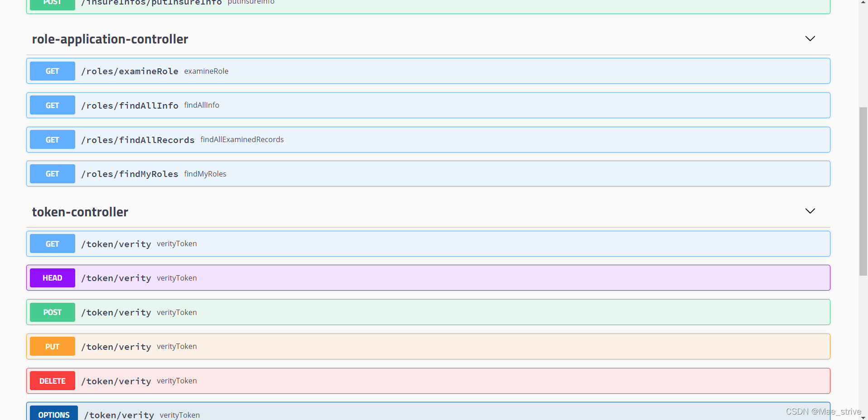Viewport: 868px width, 420px height.
Task: Click the /roles/findAllRecords path text
Action: coord(138,140)
